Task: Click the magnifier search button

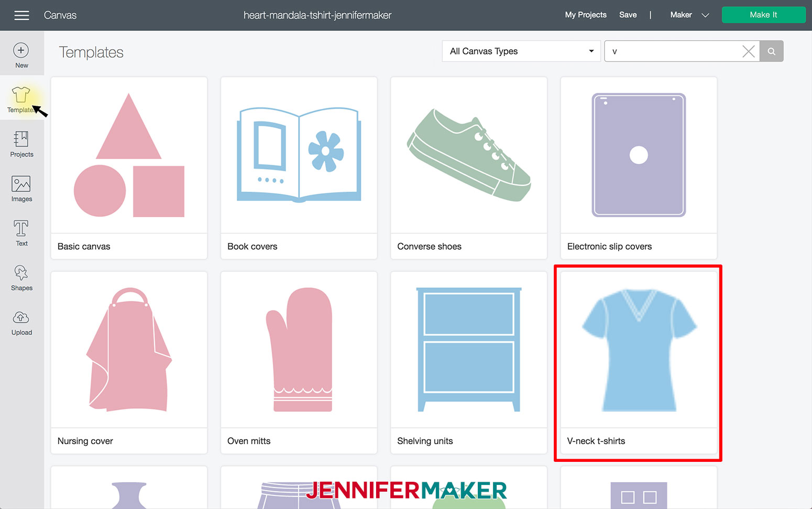Action: click(x=772, y=51)
